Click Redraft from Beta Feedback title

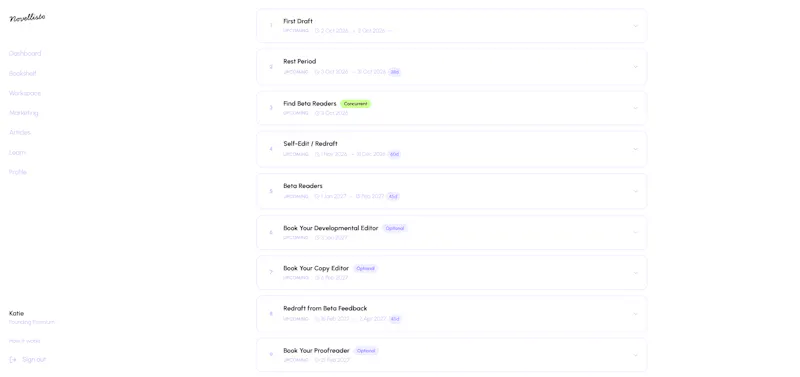click(325, 309)
